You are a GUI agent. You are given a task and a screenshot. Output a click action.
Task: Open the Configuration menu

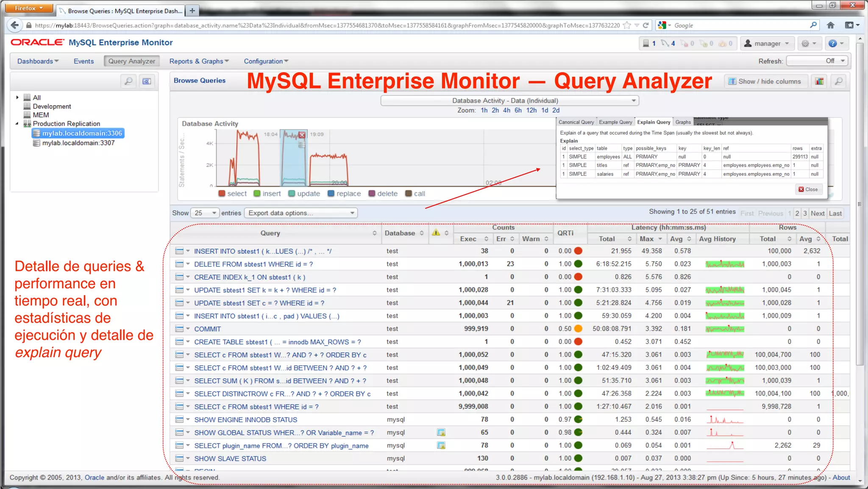pyautogui.click(x=266, y=61)
